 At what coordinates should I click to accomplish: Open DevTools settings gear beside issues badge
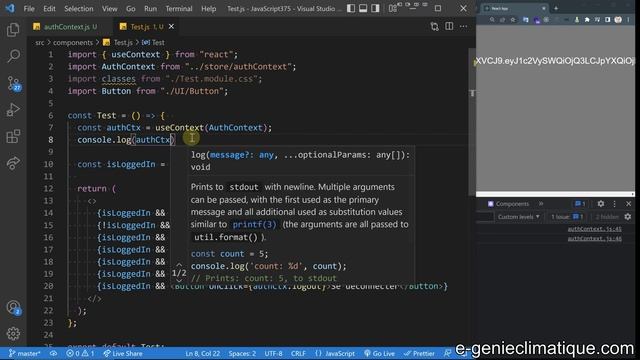pos(601,204)
